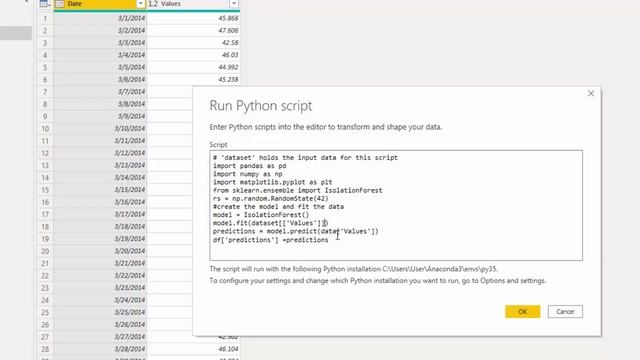The image size is (640, 360).
Task: Click the table icon in header corner
Action: click(x=44, y=4)
